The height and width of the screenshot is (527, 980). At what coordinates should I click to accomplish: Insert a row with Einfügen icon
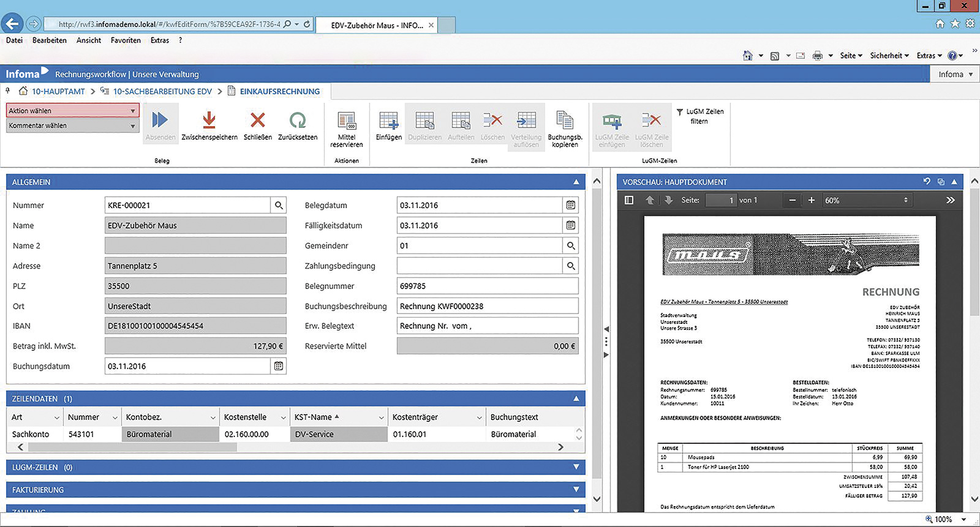(388, 121)
